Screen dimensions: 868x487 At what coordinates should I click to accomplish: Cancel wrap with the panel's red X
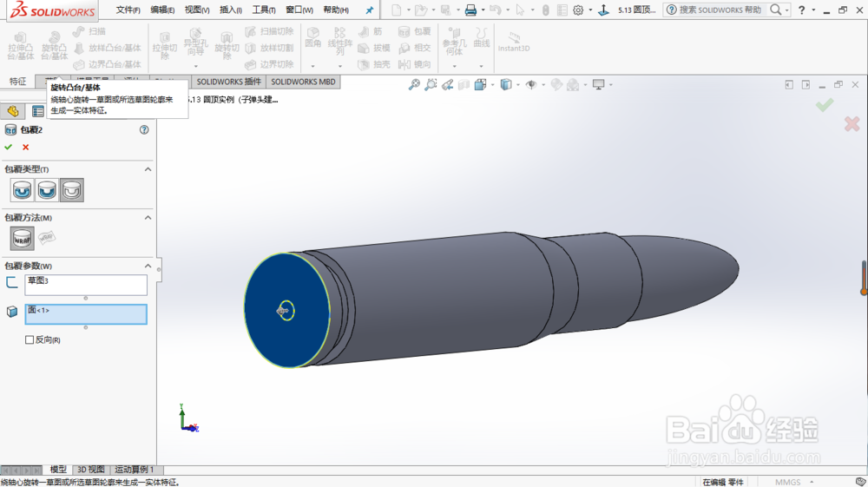tap(25, 148)
